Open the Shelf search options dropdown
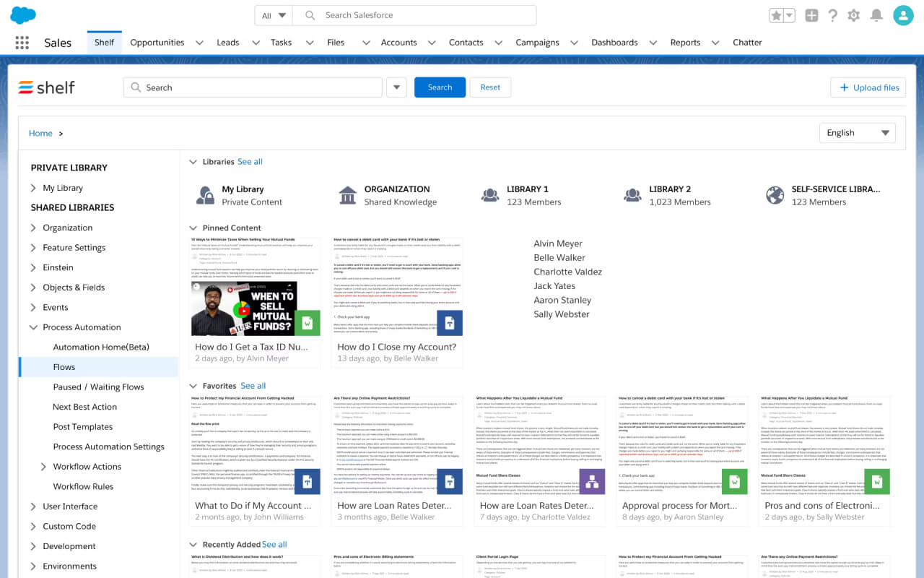Viewport: 924px width, 578px height. click(x=396, y=87)
